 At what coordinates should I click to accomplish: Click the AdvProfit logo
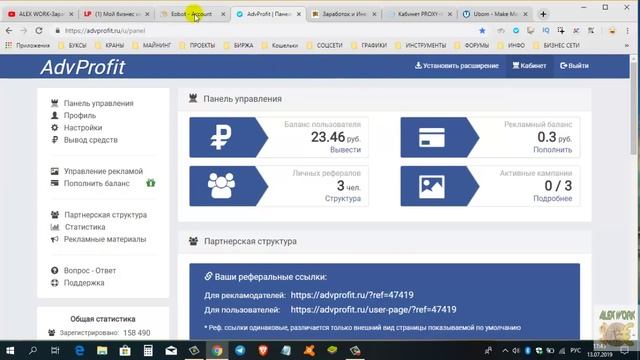pos(82,67)
